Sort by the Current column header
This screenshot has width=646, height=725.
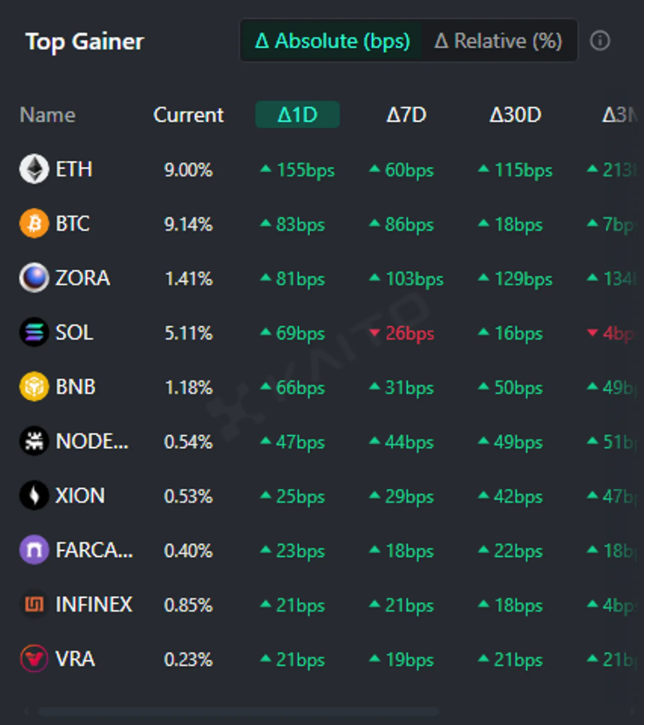(x=188, y=115)
